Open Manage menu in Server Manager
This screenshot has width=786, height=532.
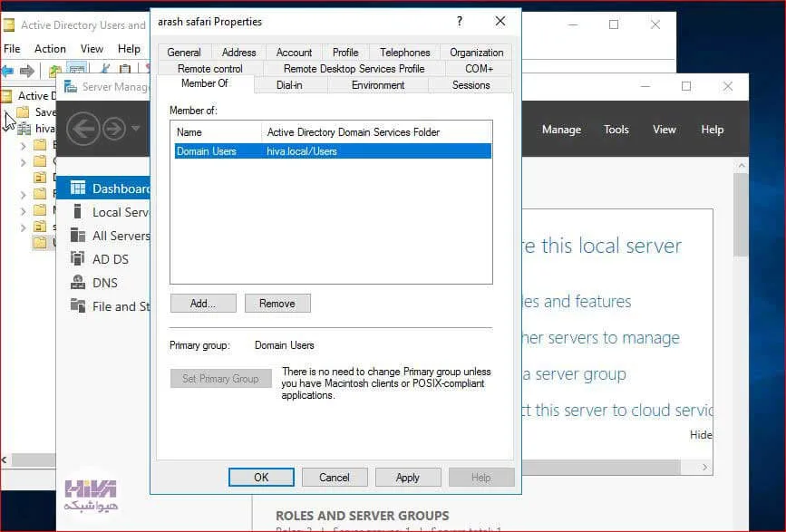tap(561, 130)
